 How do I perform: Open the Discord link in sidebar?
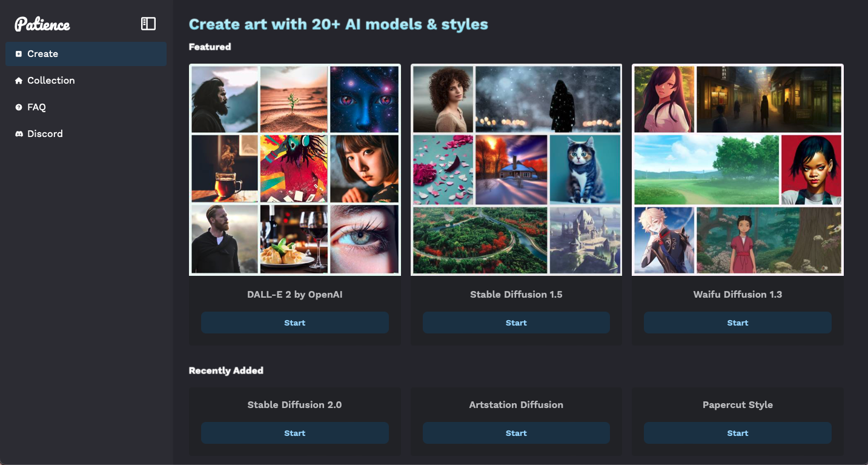[45, 134]
